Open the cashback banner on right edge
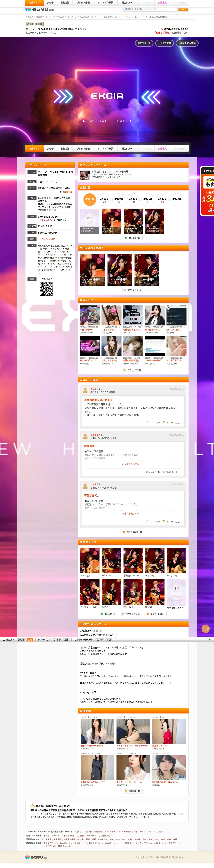Screen dimensions: 214x868 pos(207,191)
